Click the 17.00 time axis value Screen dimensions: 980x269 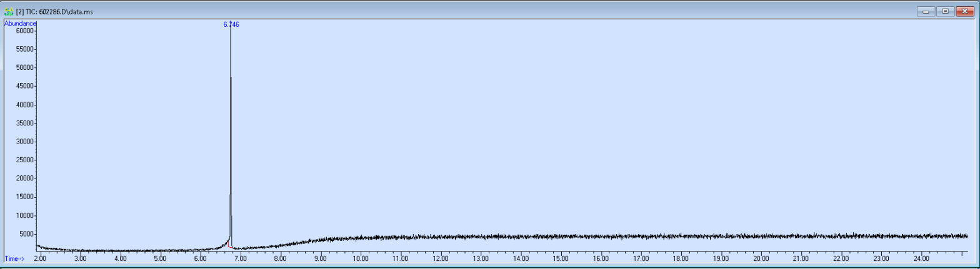click(641, 258)
